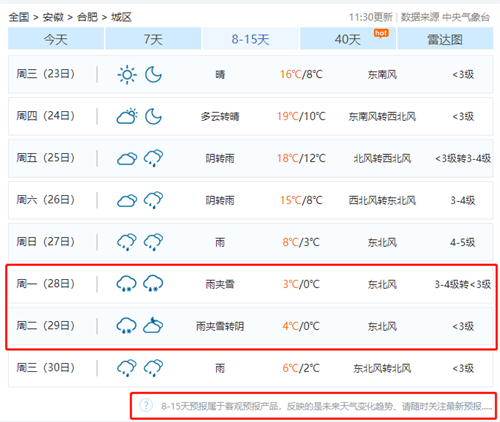Click the partly cloudy day icon for 周四 (24日)

point(127,116)
